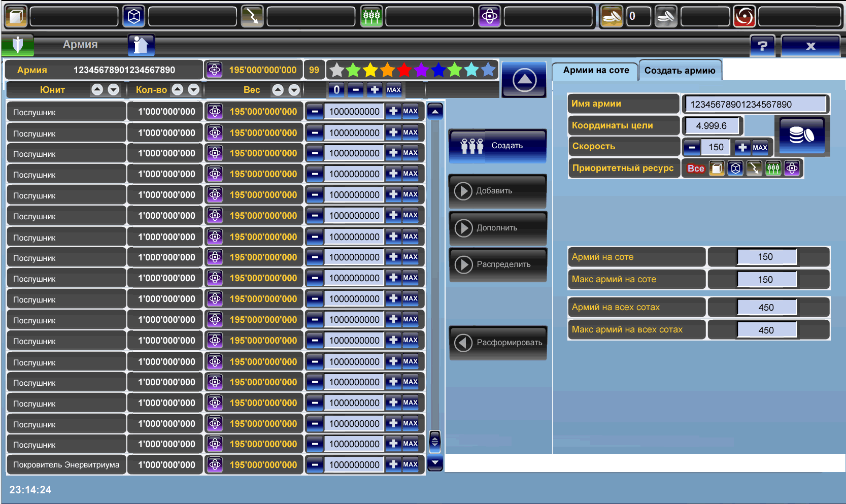Pick the red star in the color row

click(x=404, y=70)
